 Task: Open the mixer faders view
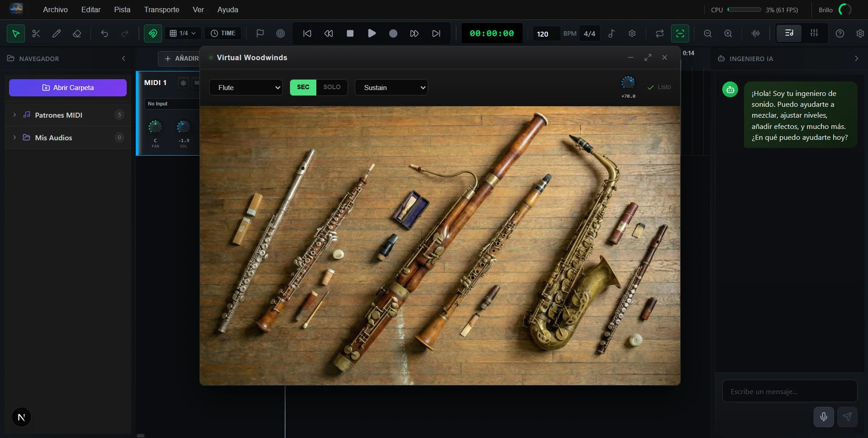tap(814, 33)
